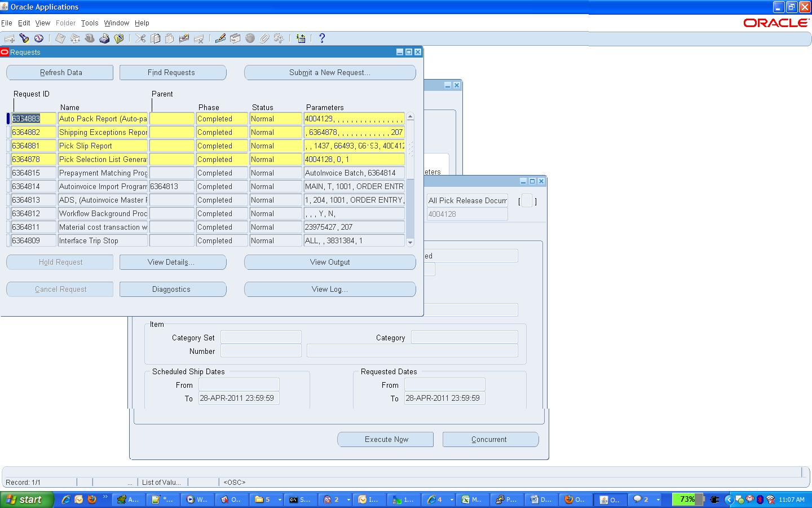Click the tree-view icon left of the help icon
Image resolution: width=812 pixels, height=508 pixels.
point(301,38)
